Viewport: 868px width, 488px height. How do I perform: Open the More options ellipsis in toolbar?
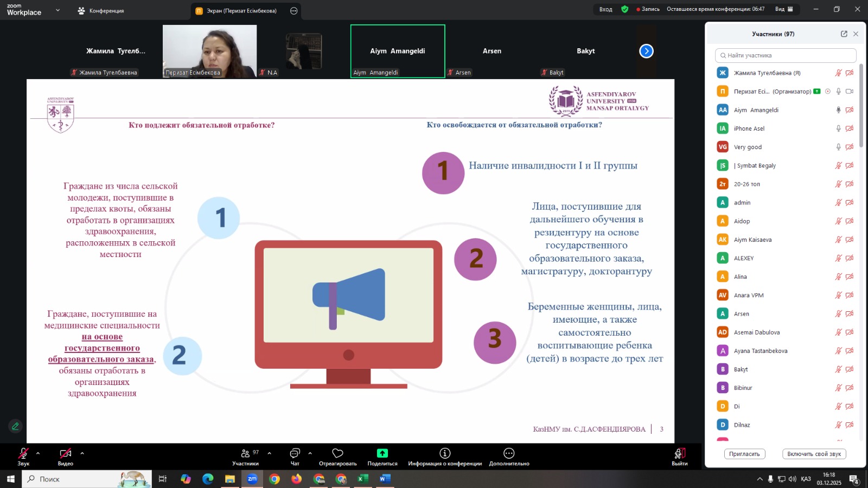(509, 453)
